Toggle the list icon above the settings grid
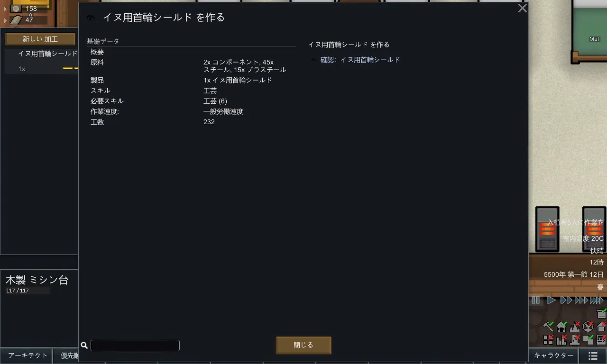607x364 pixels. click(x=601, y=313)
